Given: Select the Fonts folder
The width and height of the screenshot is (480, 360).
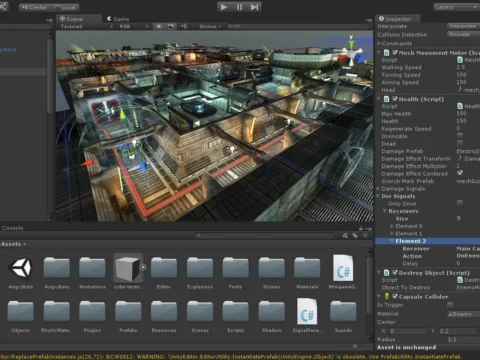Looking at the screenshot, I should (235, 271).
